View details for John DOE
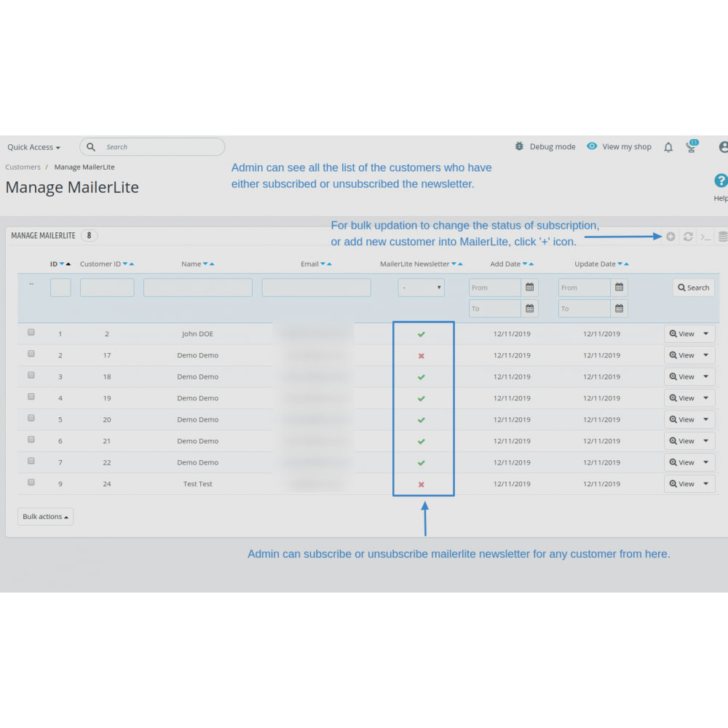Screen dimensions: 728x728 pos(681,334)
